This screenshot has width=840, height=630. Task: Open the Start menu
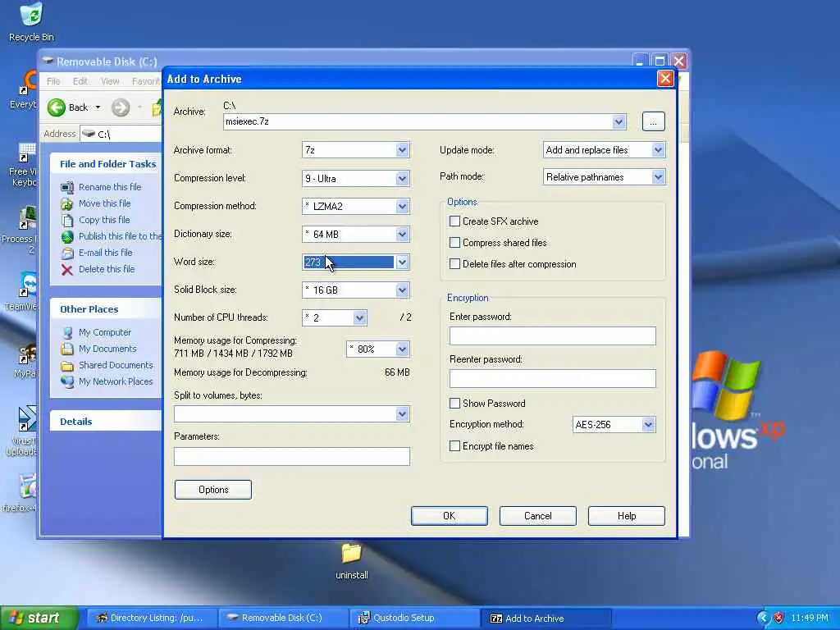(39, 618)
